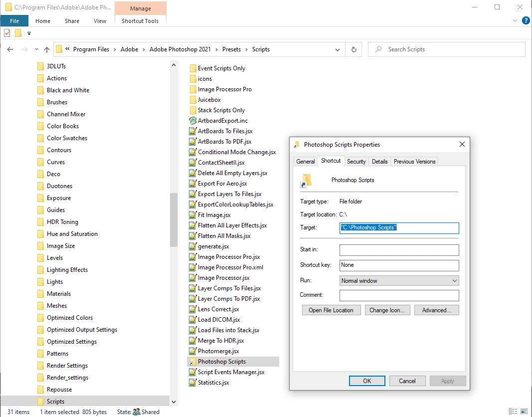Image resolution: width=532 pixels, height=417 pixels.
Task: Click the Back navigation arrow
Action: [10, 49]
